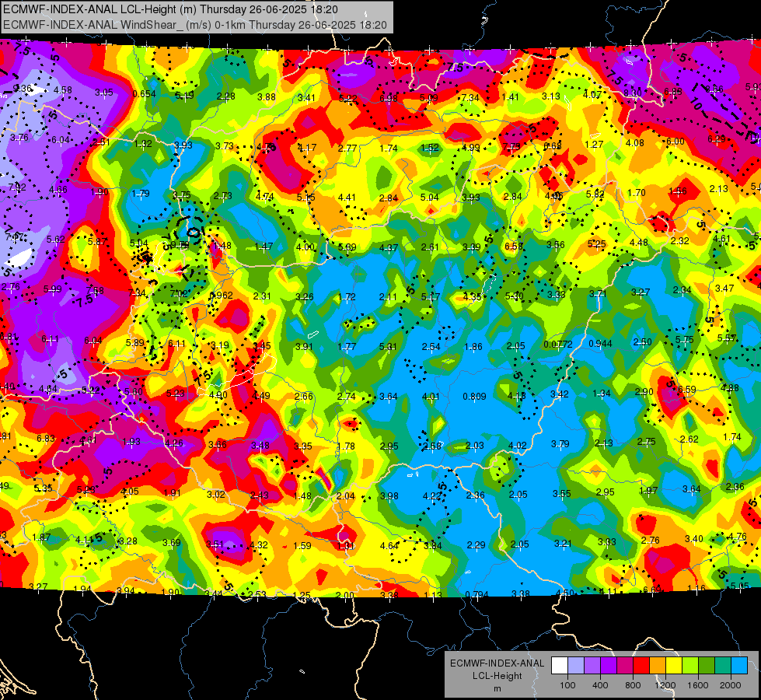
Task: Click the white legend swatch below 100
Action: (x=559, y=666)
